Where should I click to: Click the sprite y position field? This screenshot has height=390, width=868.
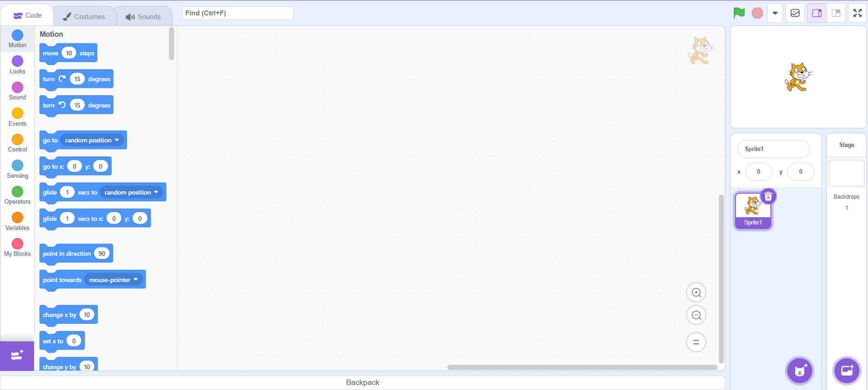(x=800, y=172)
